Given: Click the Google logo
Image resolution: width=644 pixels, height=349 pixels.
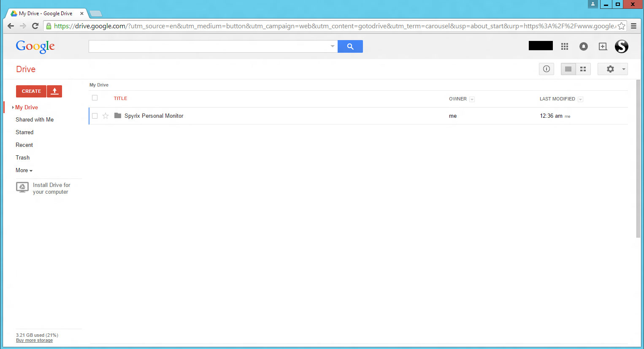Looking at the screenshot, I should point(35,46).
